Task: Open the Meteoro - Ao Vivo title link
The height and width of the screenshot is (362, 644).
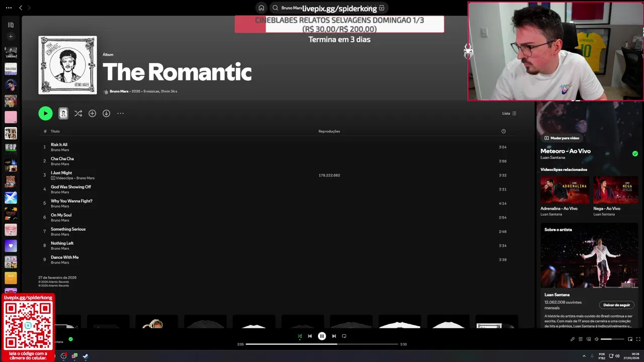Action: pos(566,151)
